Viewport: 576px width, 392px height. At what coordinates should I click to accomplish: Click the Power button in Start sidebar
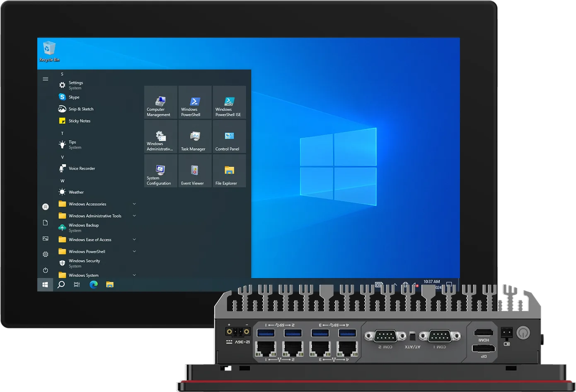pyautogui.click(x=46, y=270)
